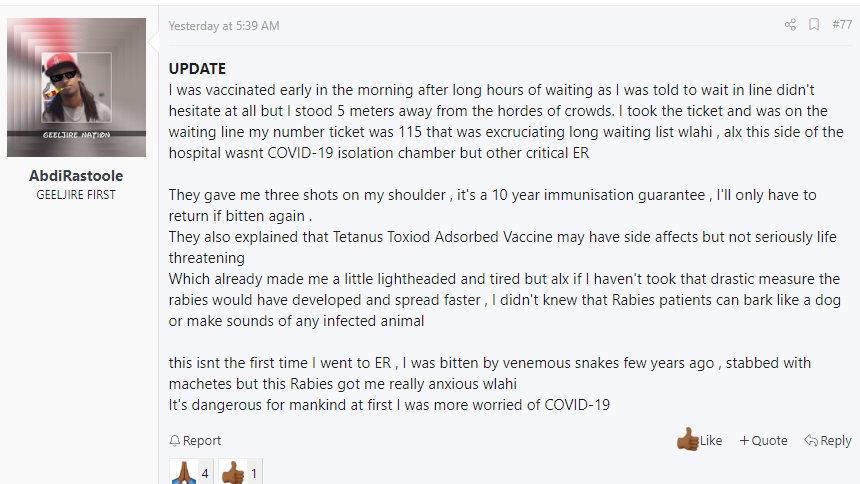Click the curved arrow Reply icon
This screenshot has height=484, width=860.
pos(811,440)
